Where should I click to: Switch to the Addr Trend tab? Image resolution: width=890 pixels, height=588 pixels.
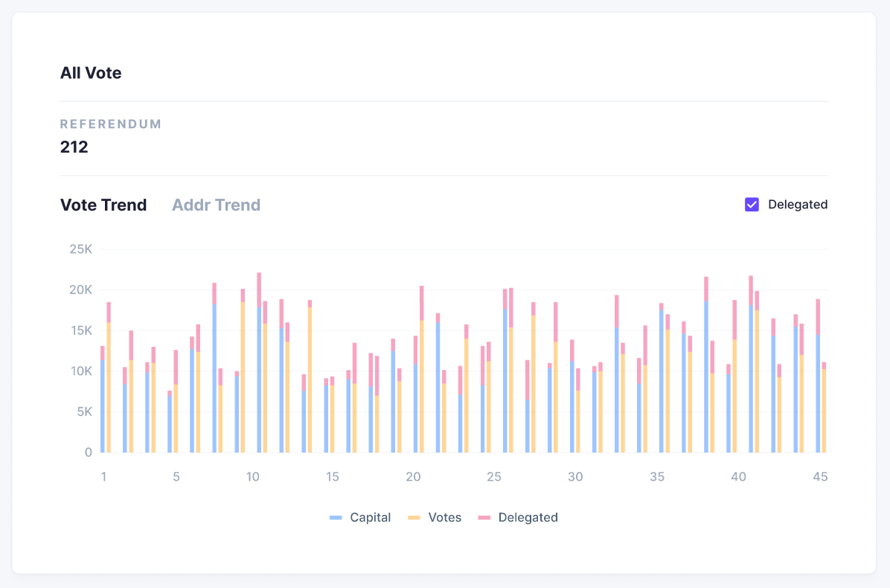[x=216, y=205]
